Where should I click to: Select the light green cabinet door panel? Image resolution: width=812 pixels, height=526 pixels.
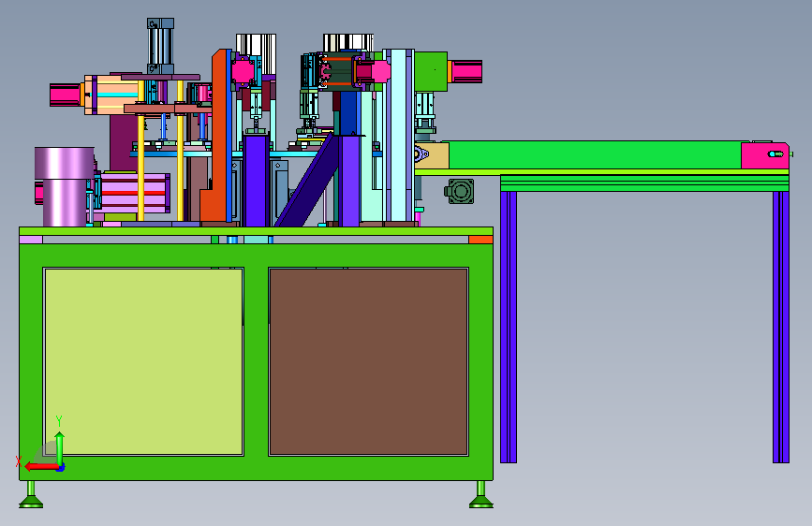pyautogui.click(x=143, y=361)
